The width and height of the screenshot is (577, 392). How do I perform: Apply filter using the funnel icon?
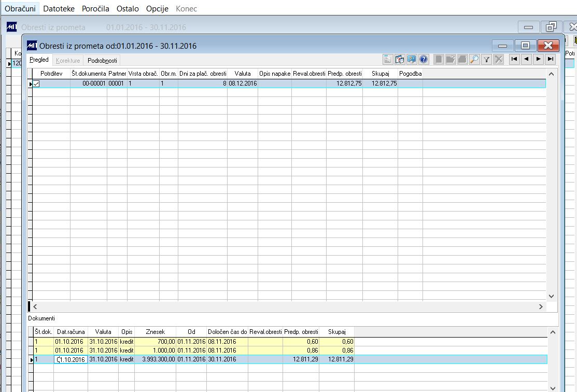pyautogui.click(x=486, y=59)
